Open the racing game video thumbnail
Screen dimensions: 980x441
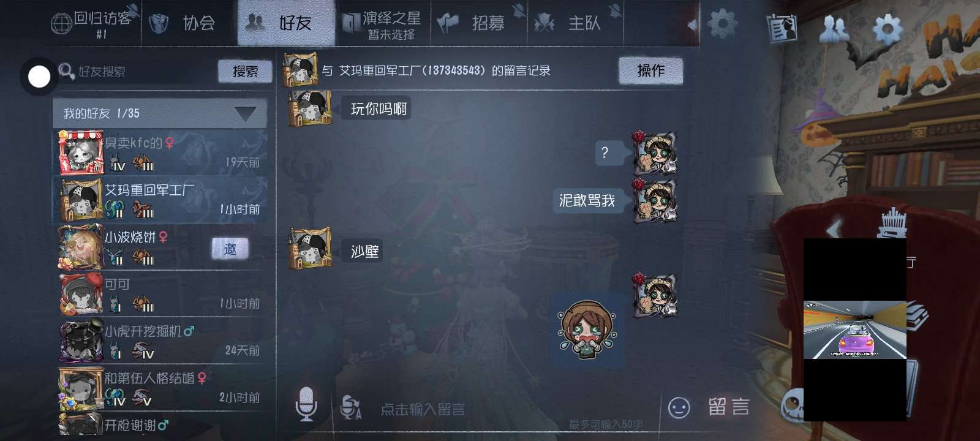coord(855,330)
